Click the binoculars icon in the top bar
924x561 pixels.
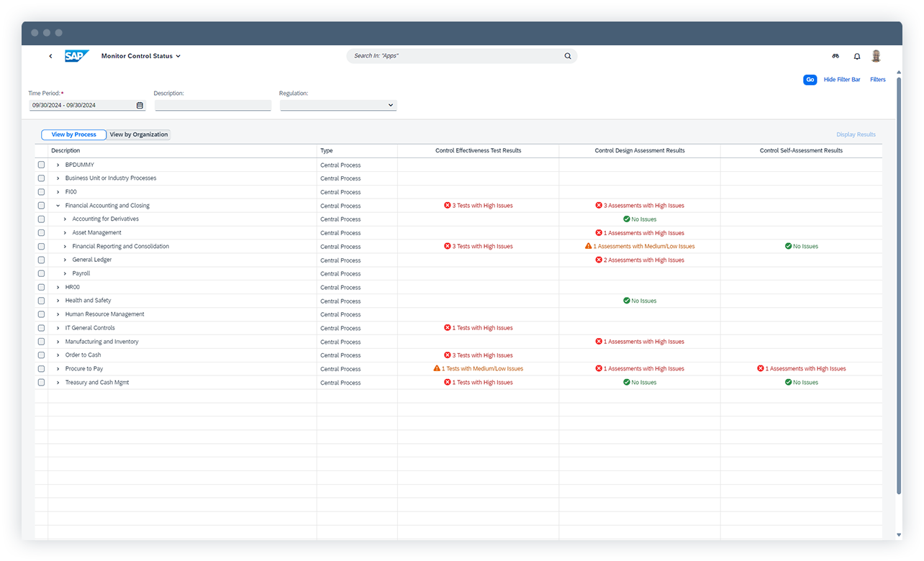[x=835, y=55]
